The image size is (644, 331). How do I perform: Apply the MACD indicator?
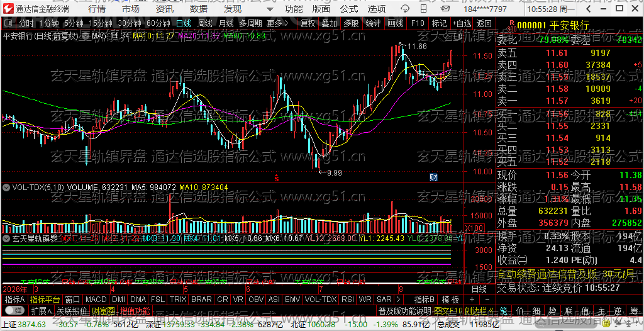point(96,299)
